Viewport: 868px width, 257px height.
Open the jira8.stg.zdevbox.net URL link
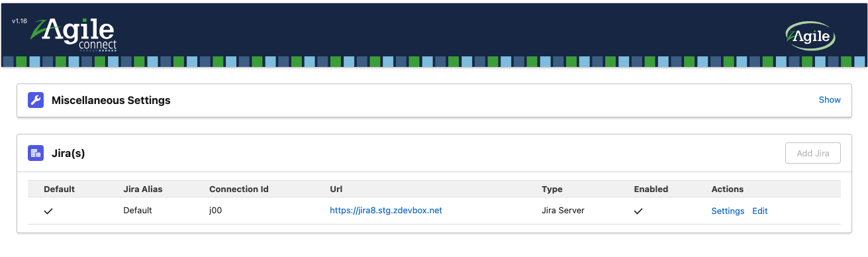click(386, 211)
